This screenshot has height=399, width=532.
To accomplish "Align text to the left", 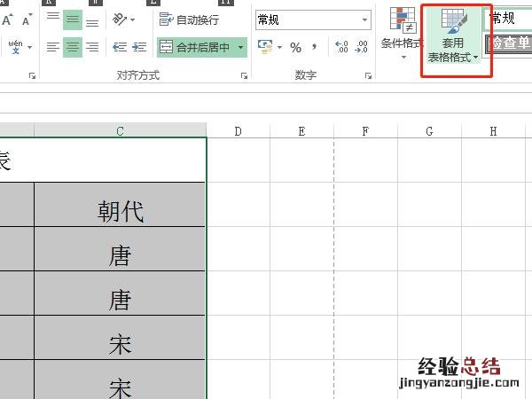I will (x=53, y=47).
